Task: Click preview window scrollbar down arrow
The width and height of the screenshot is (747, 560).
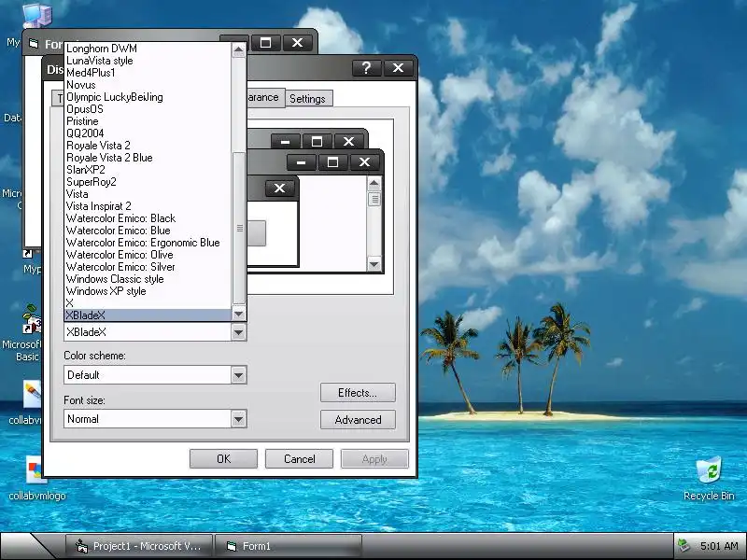Action: (x=374, y=264)
